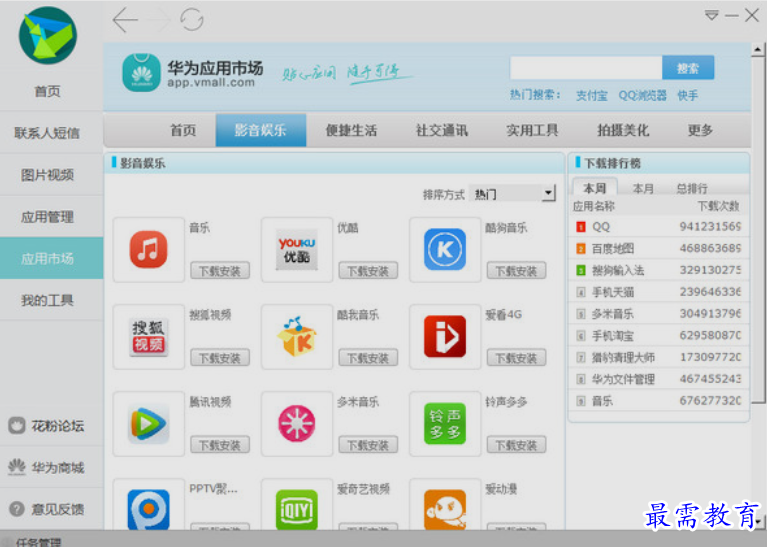
Task: Open 应用市场 in sidebar
Action: tap(51, 258)
